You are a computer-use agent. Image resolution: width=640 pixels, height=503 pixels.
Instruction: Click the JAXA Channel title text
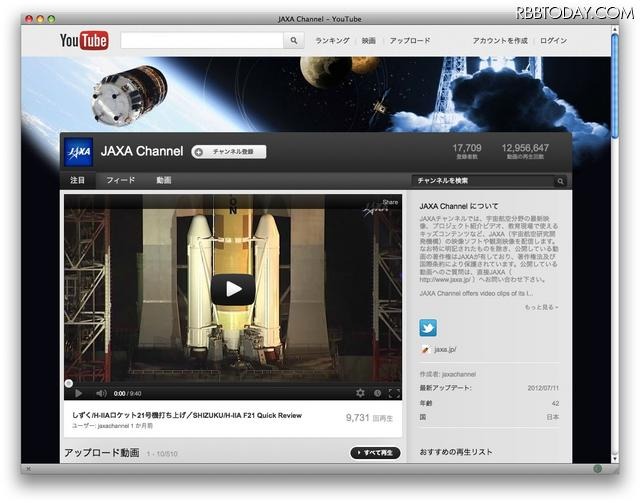pyautogui.click(x=142, y=151)
